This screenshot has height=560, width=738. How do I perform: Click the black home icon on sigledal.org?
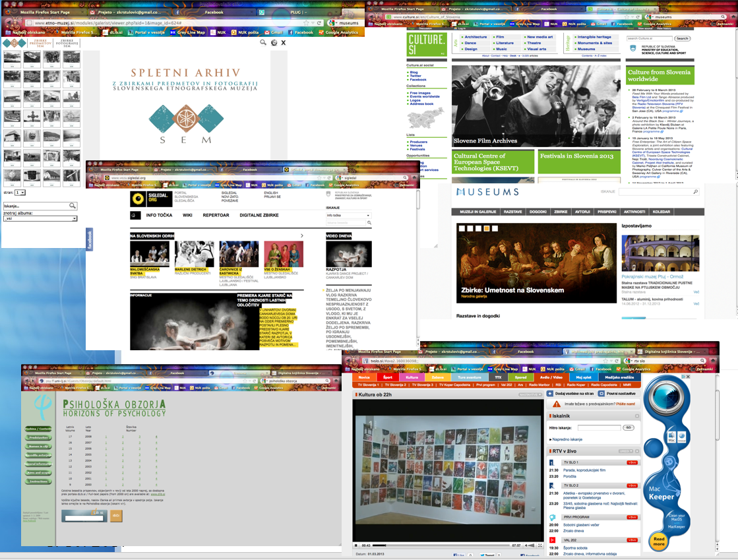(135, 215)
